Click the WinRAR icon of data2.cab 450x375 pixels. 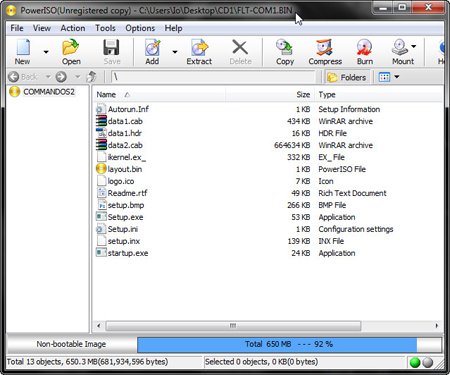tap(101, 145)
